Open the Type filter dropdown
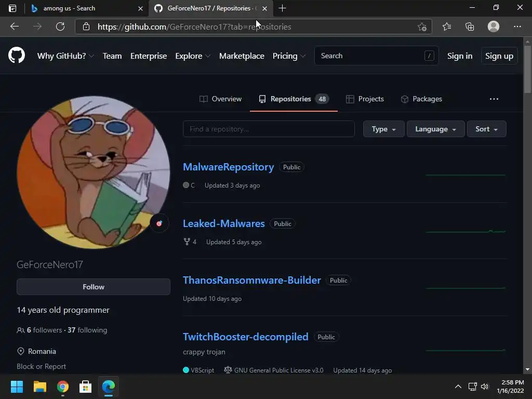This screenshot has height=399, width=532. click(x=384, y=129)
